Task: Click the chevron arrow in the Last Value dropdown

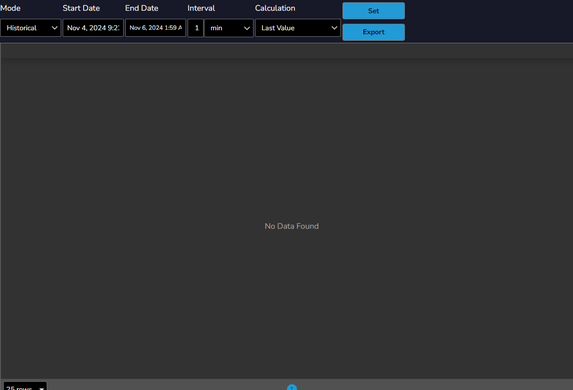Action: [334, 28]
